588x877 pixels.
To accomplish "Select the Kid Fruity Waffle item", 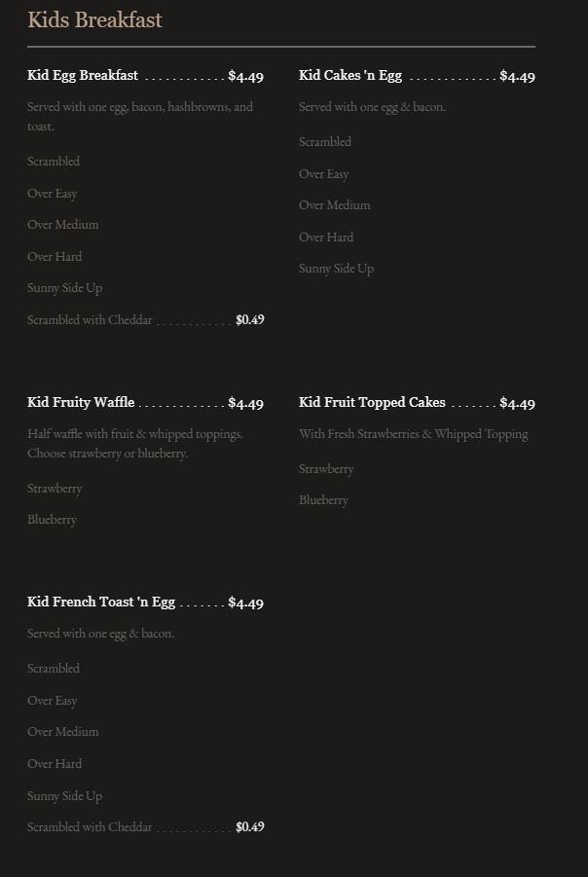I will tap(81, 403).
